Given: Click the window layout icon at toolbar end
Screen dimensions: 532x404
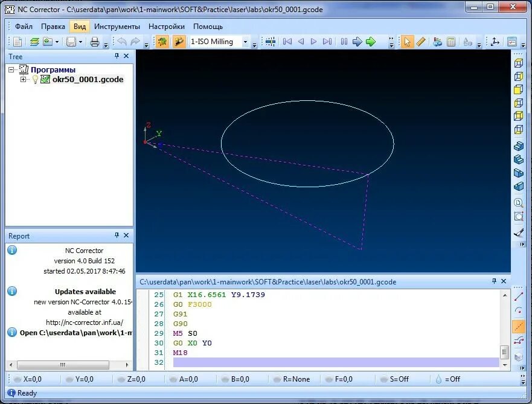Looking at the screenshot, I should 512,42.
